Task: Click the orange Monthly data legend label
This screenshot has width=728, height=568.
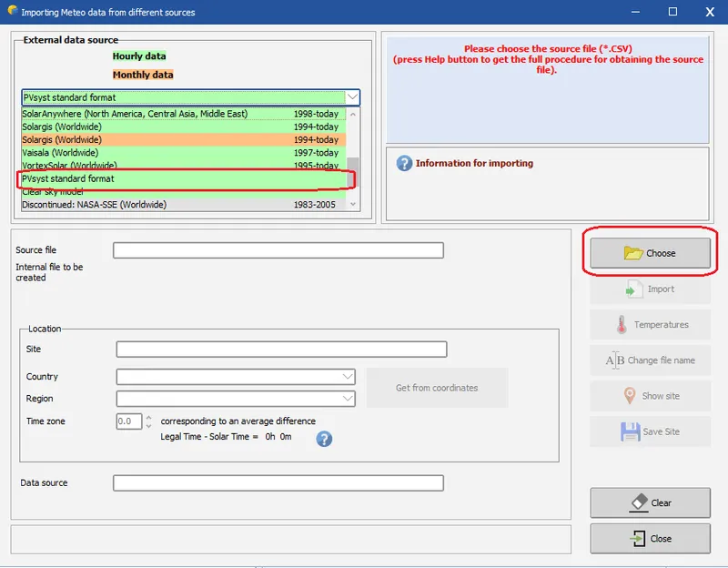Action: click(x=143, y=75)
